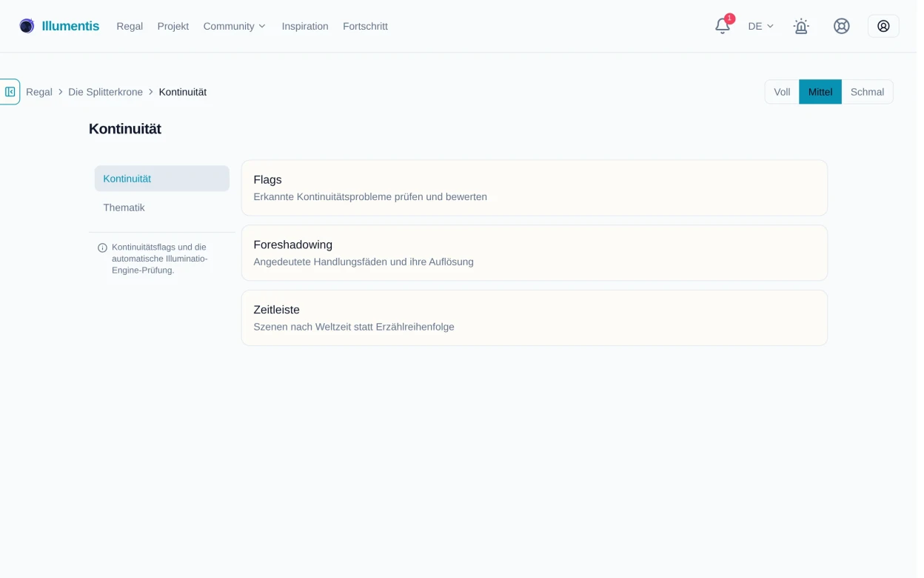This screenshot has height=578, width=924.
Task: Click the alarm siren icon
Action: pyautogui.click(x=801, y=26)
